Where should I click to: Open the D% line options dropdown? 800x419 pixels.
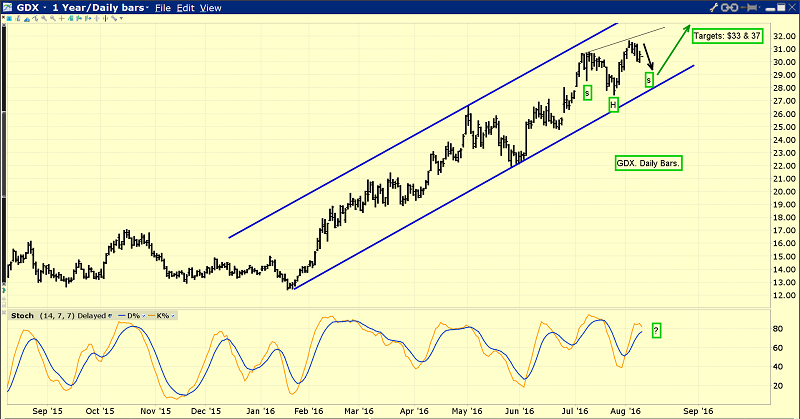pyautogui.click(x=141, y=314)
